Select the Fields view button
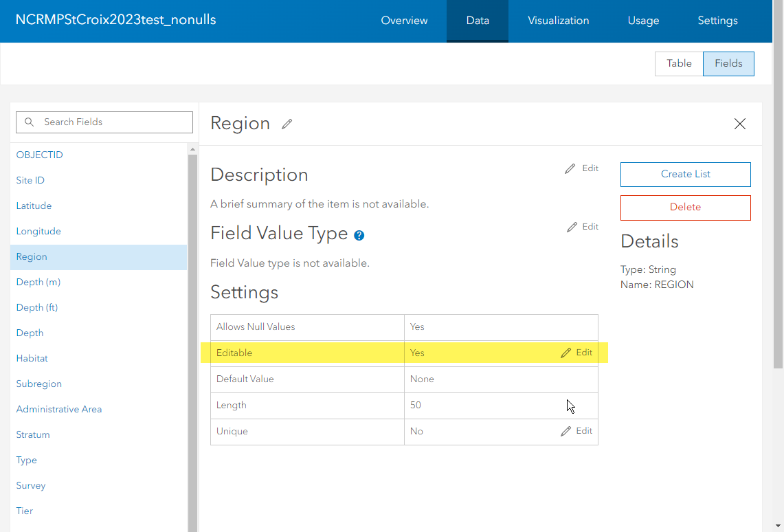Viewport: 784px width, 532px height. pyautogui.click(x=728, y=63)
